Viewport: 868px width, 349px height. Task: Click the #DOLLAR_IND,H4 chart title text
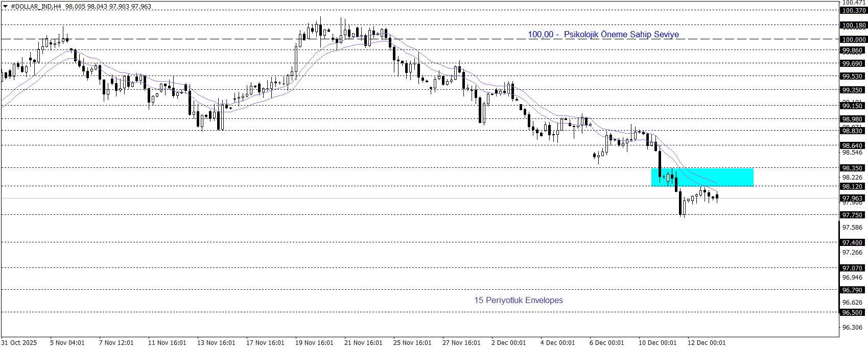37,7
